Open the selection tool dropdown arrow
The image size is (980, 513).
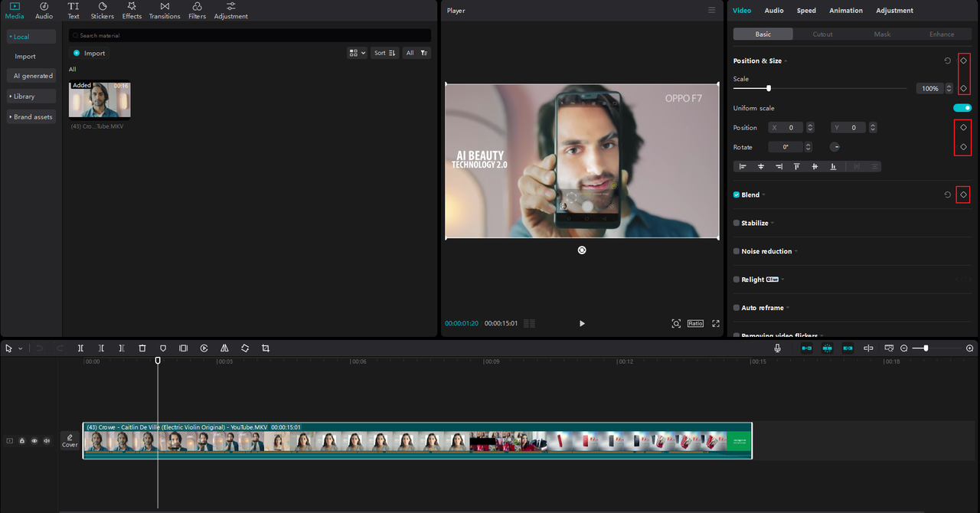21,348
